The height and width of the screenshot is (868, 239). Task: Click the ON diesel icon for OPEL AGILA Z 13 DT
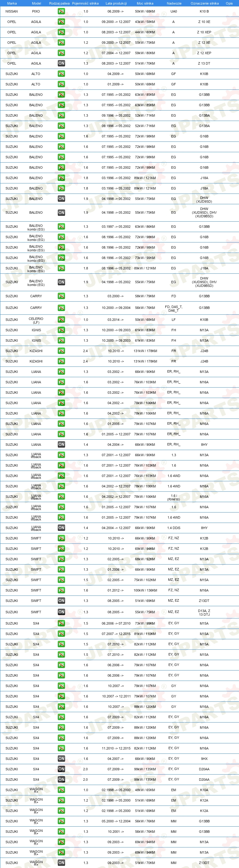[x=61, y=63]
